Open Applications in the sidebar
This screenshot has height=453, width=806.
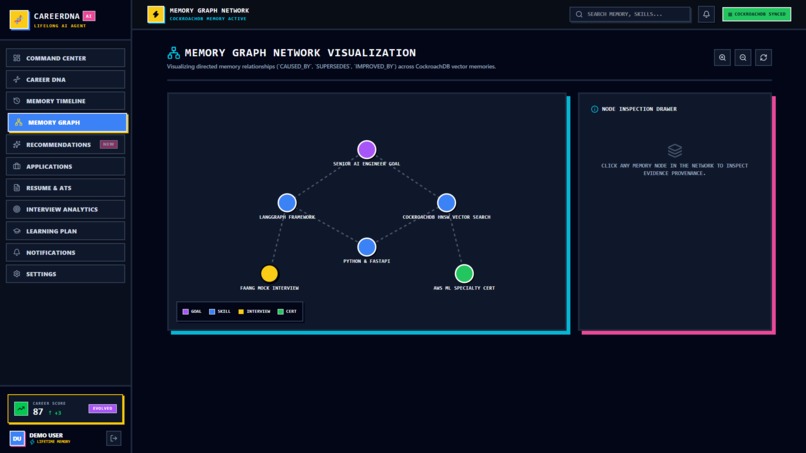pos(65,166)
